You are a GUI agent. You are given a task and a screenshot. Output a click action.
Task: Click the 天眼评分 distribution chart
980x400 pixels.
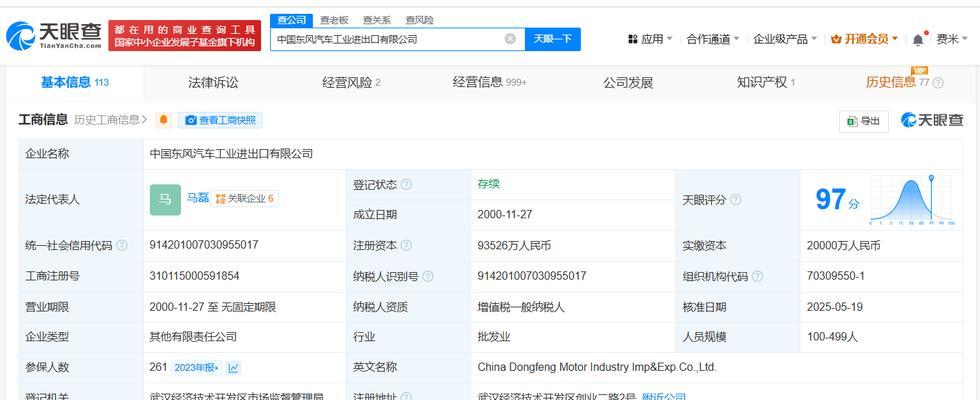click(912, 200)
